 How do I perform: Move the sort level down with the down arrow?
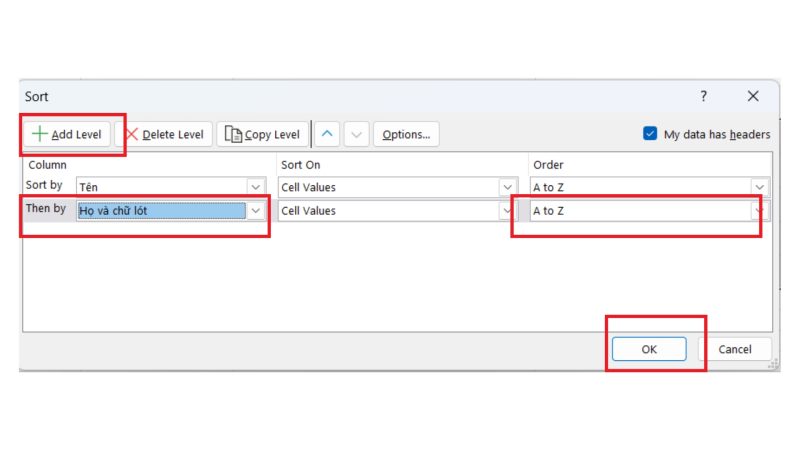point(356,134)
